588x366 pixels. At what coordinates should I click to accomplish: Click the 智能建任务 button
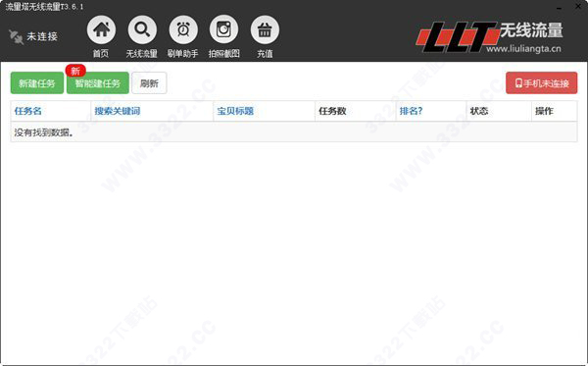coord(97,83)
